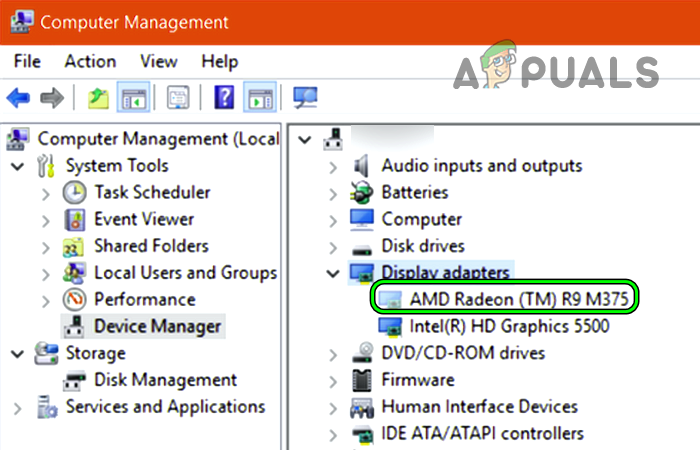Image resolution: width=700 pixels, height=450 pixels.
Task: Open the File menu
Action: (27, 61)
